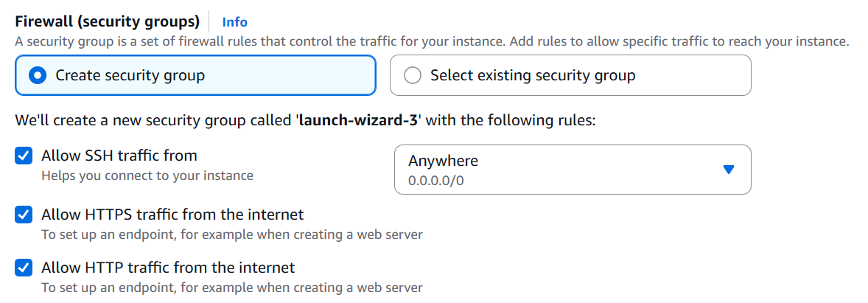Click the Firewall (security groups) heading
Image resolution: width=868 pixels, height=303 pixels.
click(x=108, y=21)
